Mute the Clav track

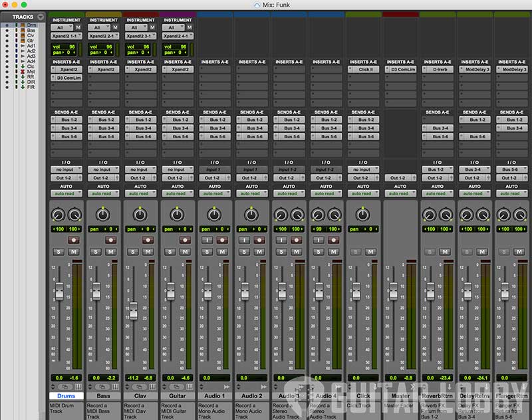point(148,252)
